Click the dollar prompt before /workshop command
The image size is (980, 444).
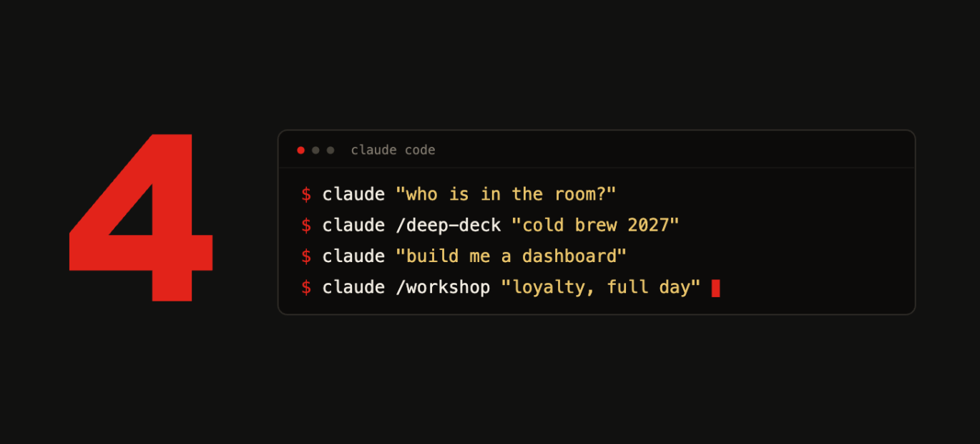tap(306, 287)
